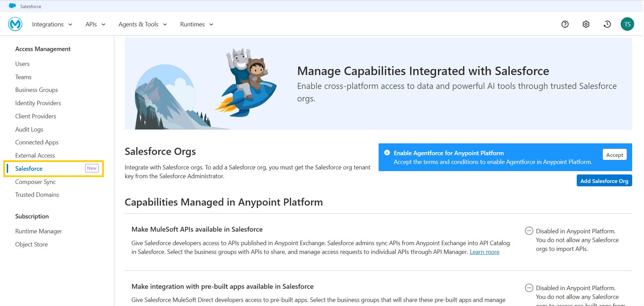This screenshot has width=644, height=306.
Task: Click the Salesforce cloud icon in title bar
Action: click(13, 6)
